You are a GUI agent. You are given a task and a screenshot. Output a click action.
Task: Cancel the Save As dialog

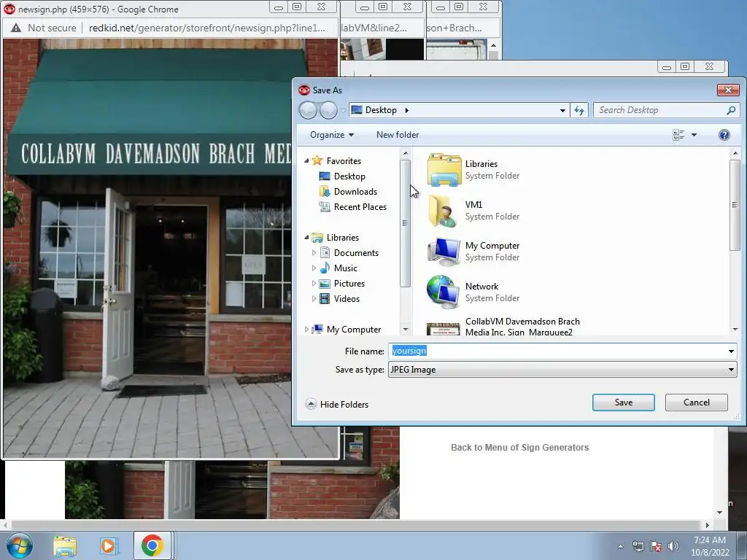coord(696,402)
